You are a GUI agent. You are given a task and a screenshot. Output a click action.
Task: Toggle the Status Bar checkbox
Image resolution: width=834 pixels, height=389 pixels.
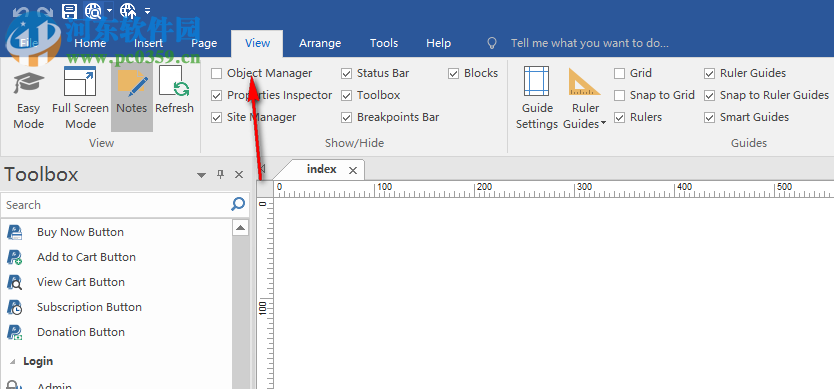[x=347, y=73]
